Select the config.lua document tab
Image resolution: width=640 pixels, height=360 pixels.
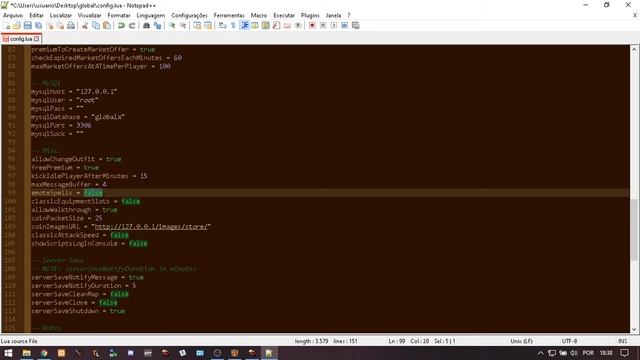[20, 39]
